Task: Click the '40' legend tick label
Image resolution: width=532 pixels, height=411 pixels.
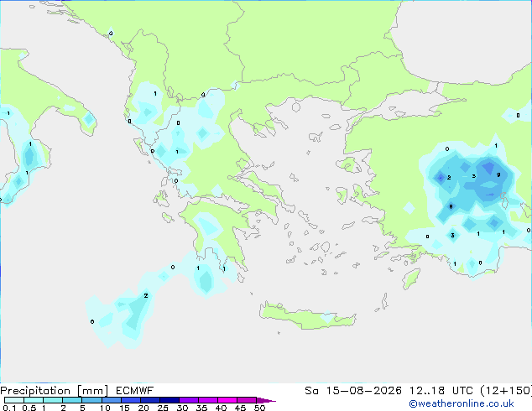Action: 221,408
